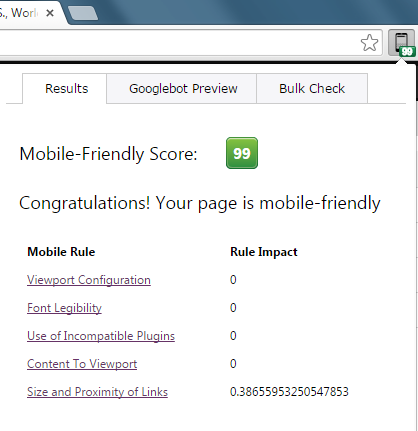Click the Congratulations mobile-friendly message

click(x=200, y=203)
